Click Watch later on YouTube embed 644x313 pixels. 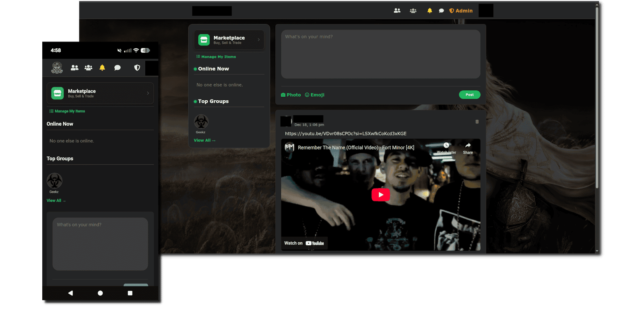coord(446,148)
